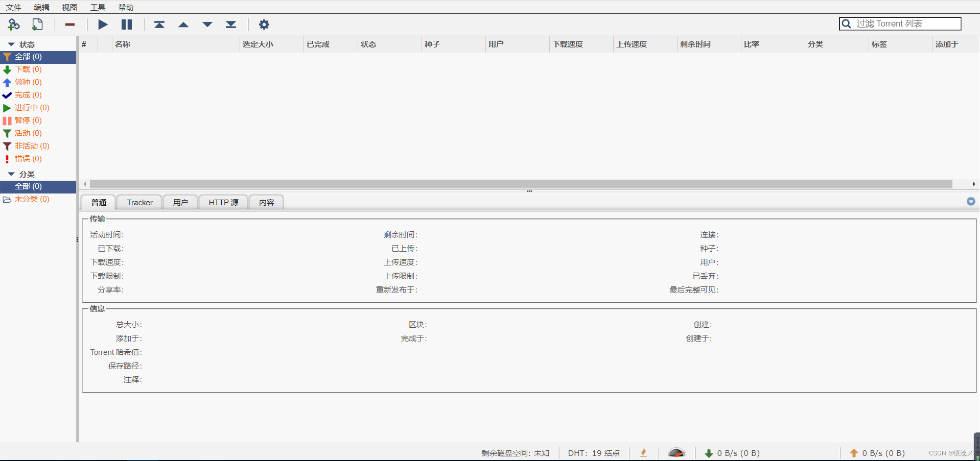Click the scrollbar right arrow
The width and height of the screenshot is (980, 461).
pyautogui.click(x=974, y=184)
